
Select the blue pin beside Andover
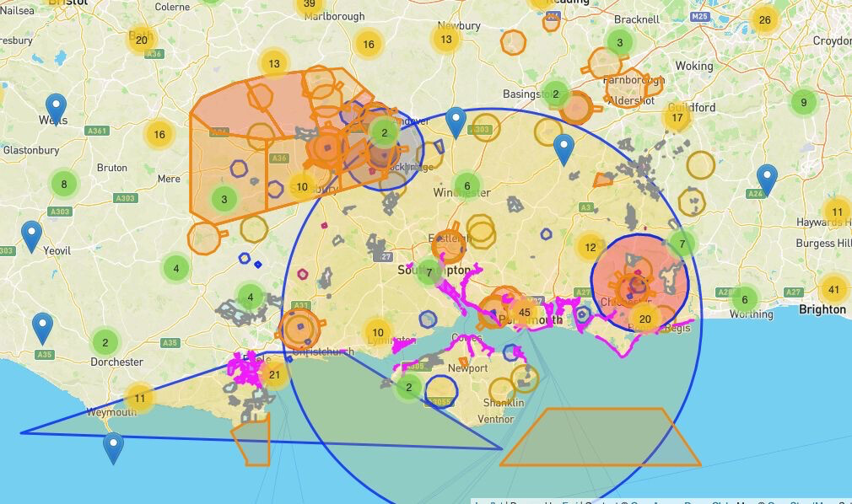(456, 121)
